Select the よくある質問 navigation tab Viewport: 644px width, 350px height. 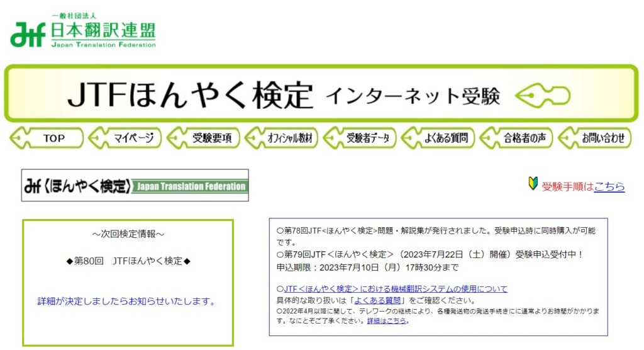(x=438, y=138)
